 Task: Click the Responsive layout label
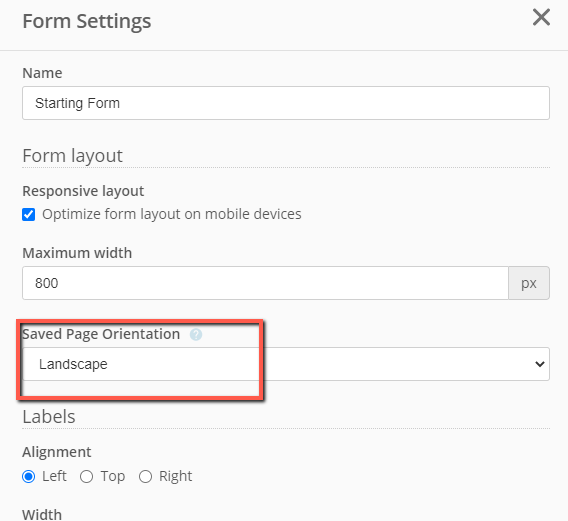(83, 191)
